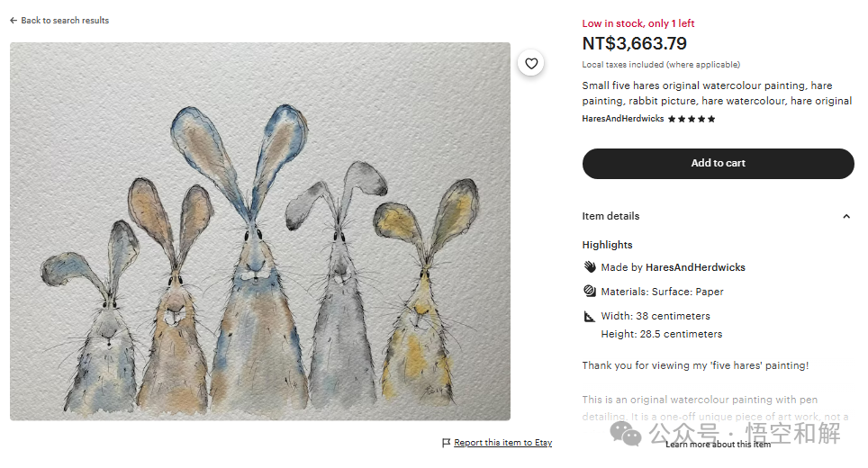The image size is (868, 468).
Task: Favorite the painting with the heart icon
Action: pyautogui.click(x=531, y=63)
